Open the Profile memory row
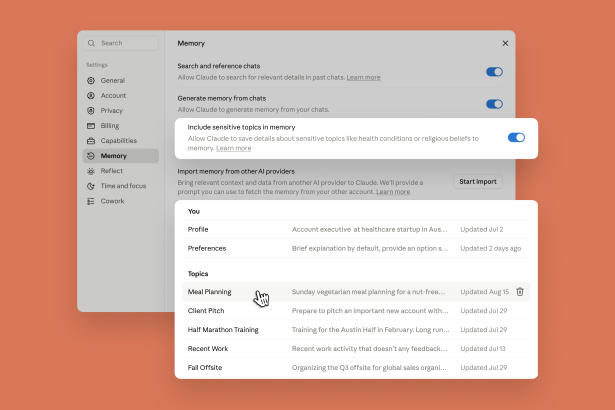The height and width of the screenshot is (410, 615). tap(356, 229)
